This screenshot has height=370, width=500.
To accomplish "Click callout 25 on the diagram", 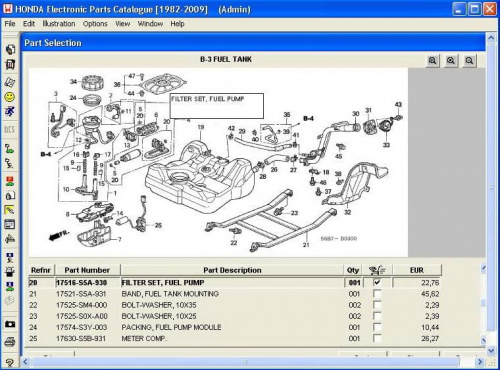I will pyautogui.click(x=158, y=225).
